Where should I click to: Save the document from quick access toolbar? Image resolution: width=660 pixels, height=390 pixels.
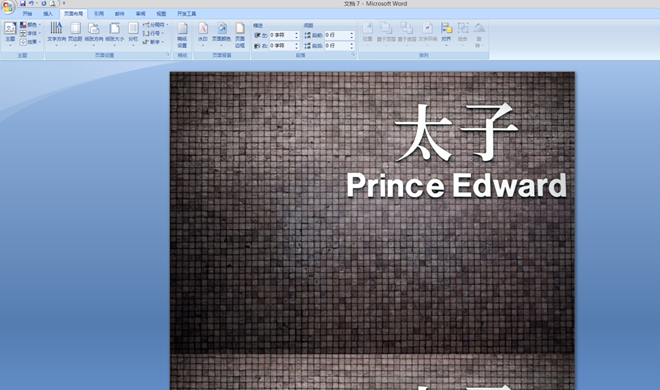23,3
